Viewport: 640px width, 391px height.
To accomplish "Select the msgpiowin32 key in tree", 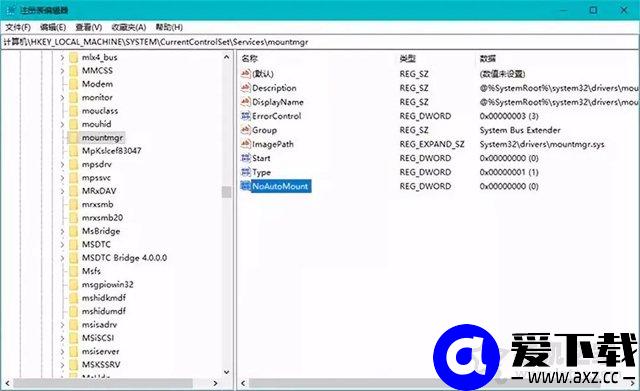I will pyautogui.click(x=107, y=284).
